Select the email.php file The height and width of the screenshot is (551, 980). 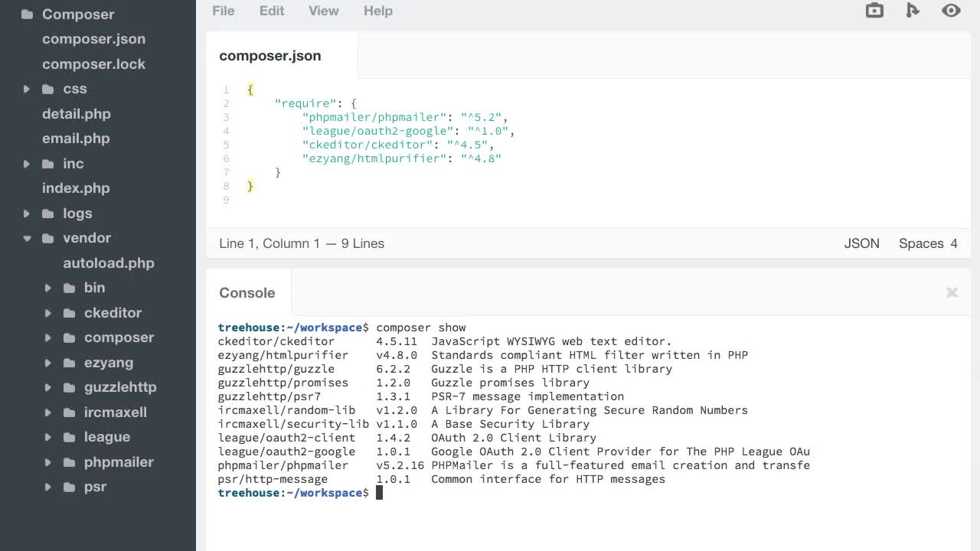click(76, 139)
